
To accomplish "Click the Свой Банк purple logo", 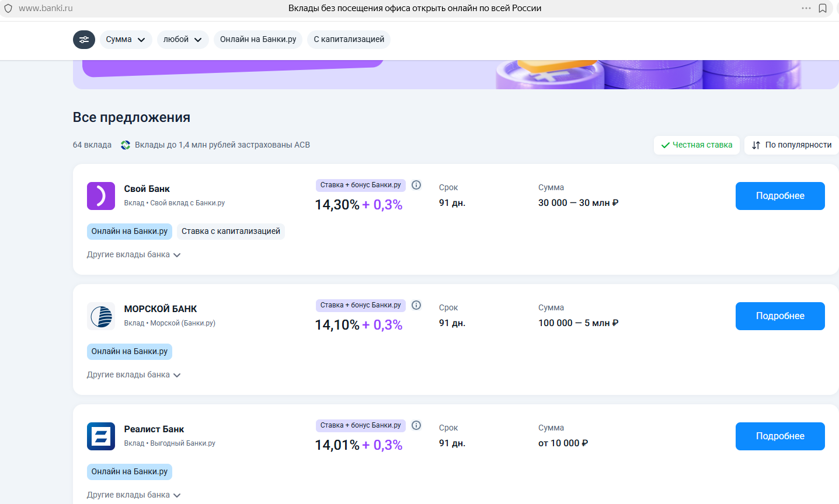I will (101, 196).
